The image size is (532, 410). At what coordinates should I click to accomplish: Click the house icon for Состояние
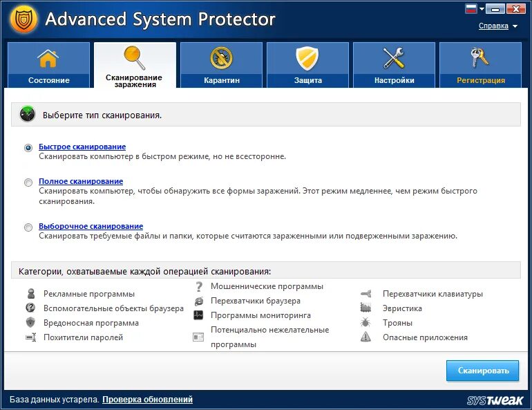click(x=48, y=58)
